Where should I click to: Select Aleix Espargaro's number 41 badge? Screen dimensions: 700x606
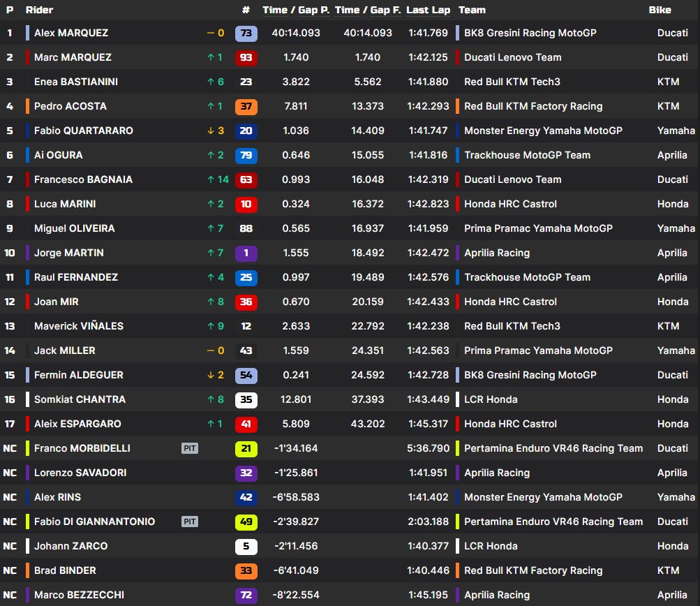click(246, 424)
